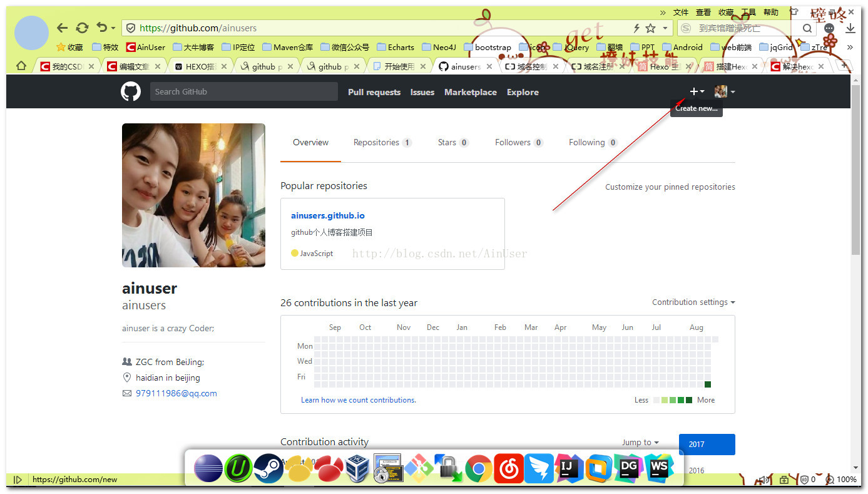
Task: Click the 100% zoom icon in status bar
Action: point(841,480)
